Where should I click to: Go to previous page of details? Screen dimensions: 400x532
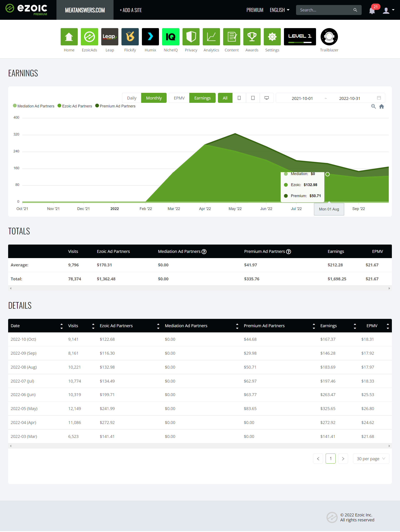[x=318, y=459]
